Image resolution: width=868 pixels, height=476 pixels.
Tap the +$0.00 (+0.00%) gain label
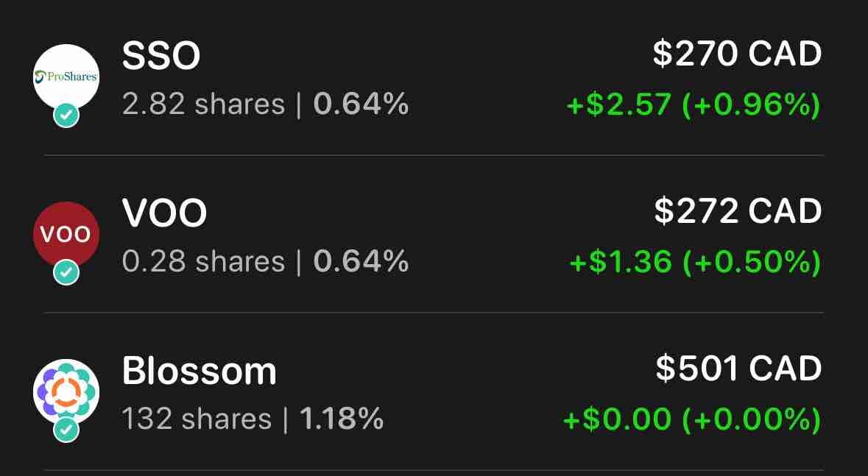692,419
